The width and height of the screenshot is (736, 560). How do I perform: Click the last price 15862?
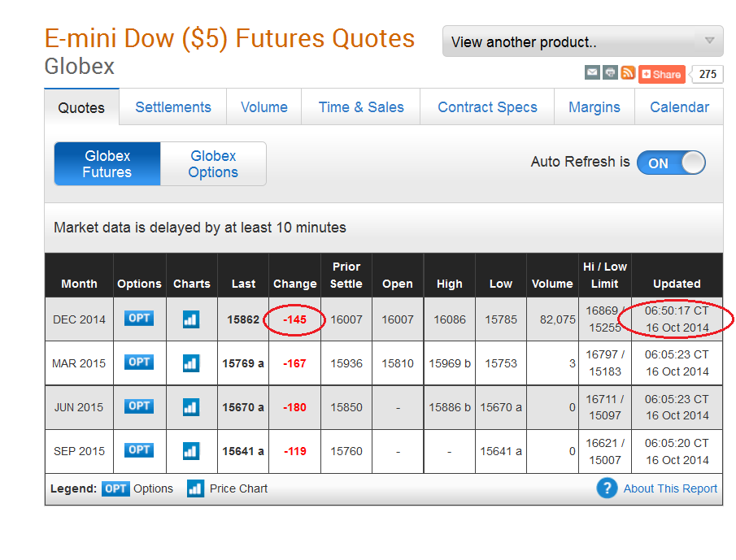pyautogui.click(x=243, y=319)
